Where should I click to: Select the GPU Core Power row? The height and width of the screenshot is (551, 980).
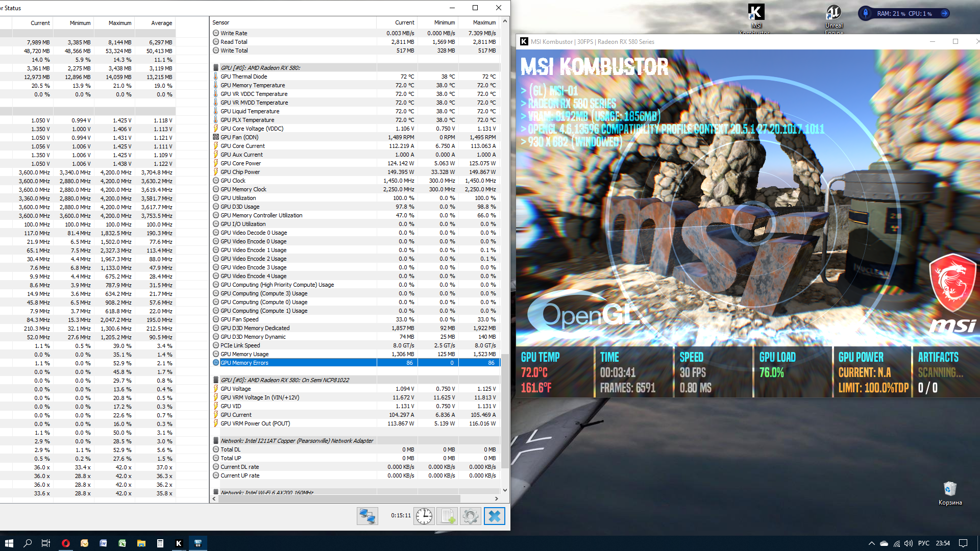click(x=240, y=163)
